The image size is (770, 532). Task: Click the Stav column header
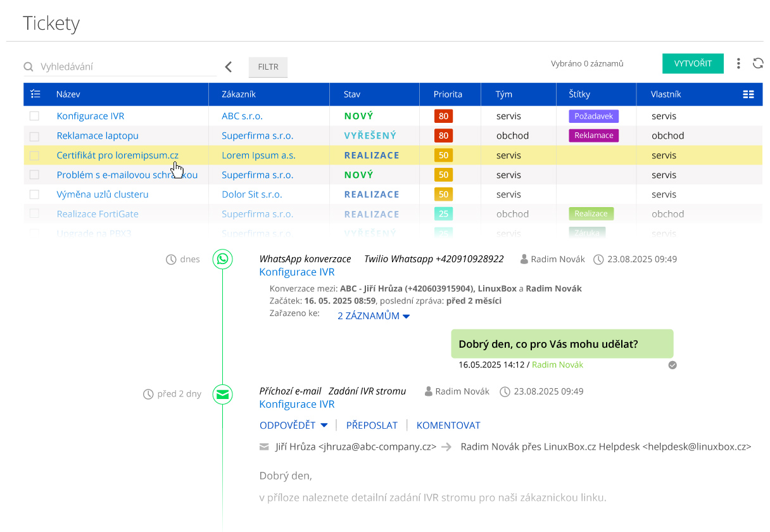coord(352,94)
